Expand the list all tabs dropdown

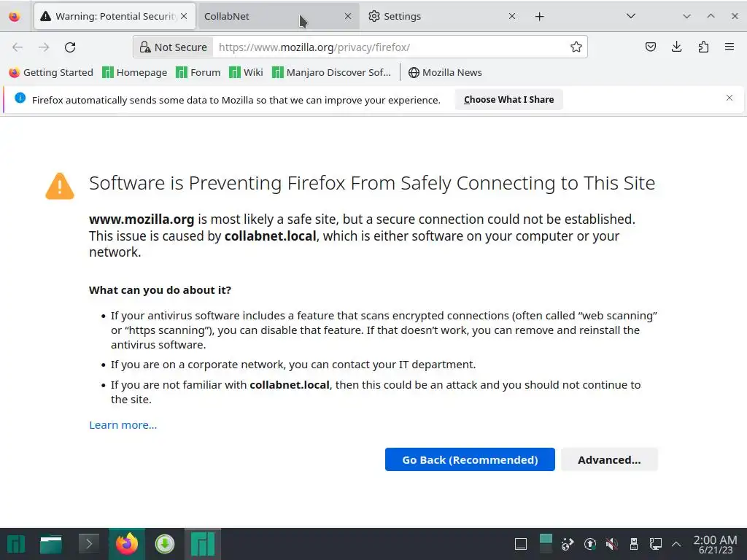(x=631, y=16)
